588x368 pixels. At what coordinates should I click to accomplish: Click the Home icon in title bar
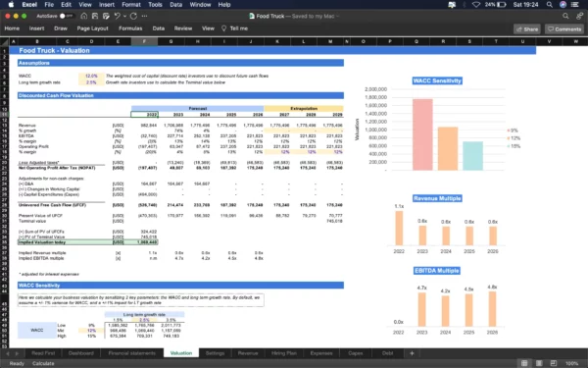click(x=84, y=16)
